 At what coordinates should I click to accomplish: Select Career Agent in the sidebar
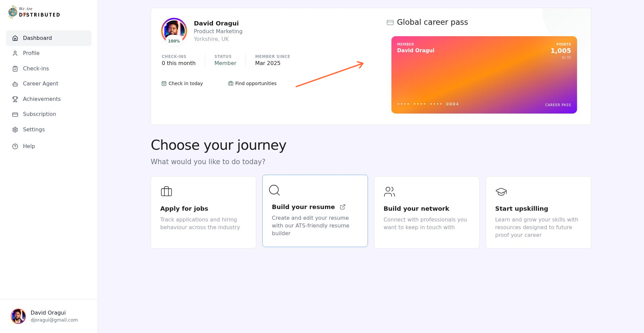point(41,83)
